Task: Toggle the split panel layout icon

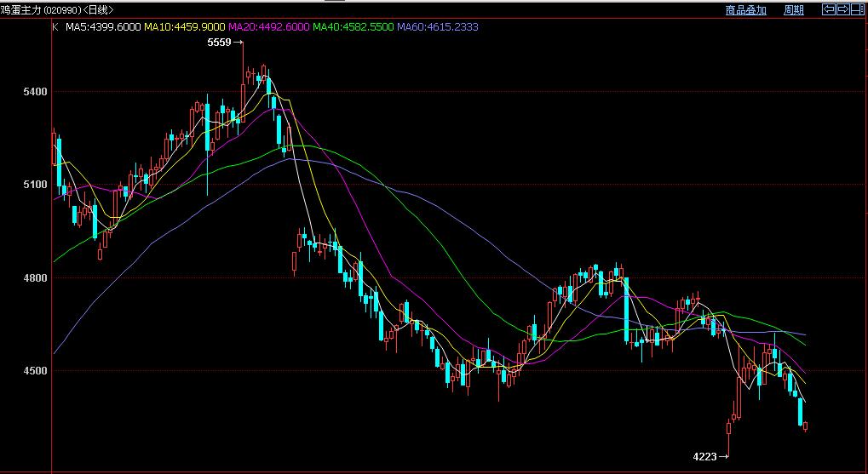Action: [x=858, y=9]
